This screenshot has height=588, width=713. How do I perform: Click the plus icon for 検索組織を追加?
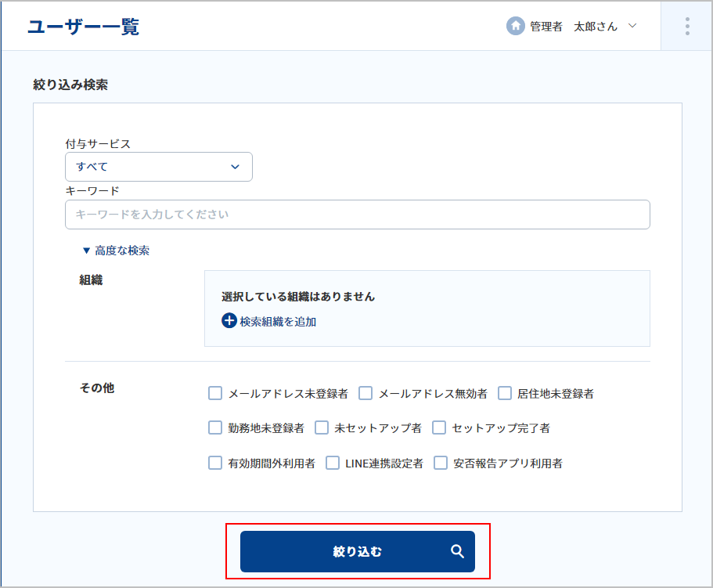(229, 320)
